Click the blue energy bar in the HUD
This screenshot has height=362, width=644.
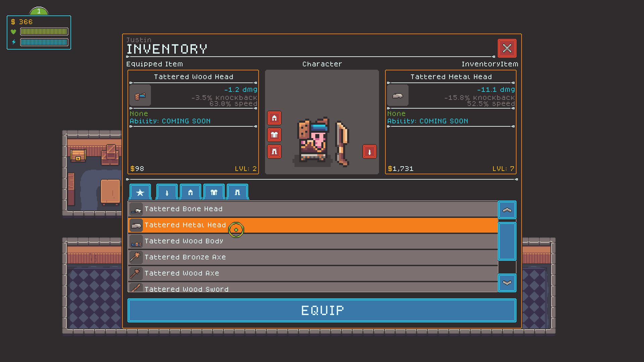(x=45, y=42)
